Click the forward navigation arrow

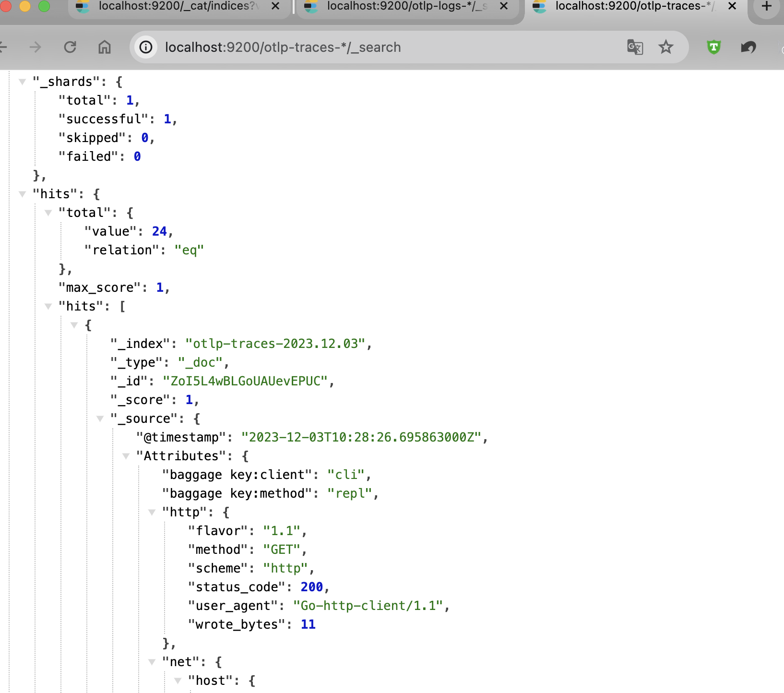click(x=35, y=47)
